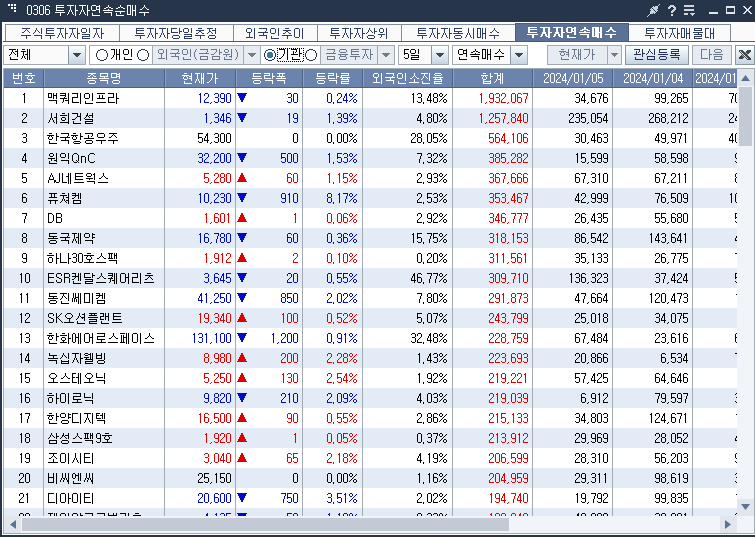The image size is (755, 537).
Task: Sort by 등락률 column header
Action: 333,78
